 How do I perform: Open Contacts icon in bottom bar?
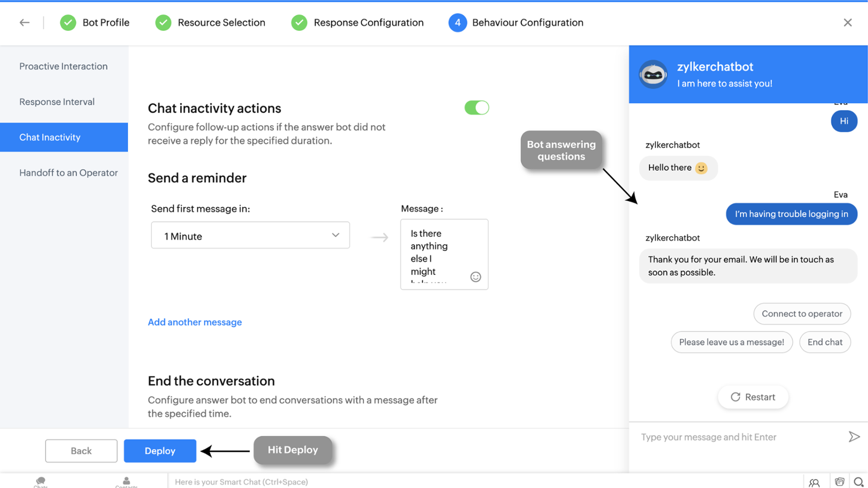pos(126,481)
